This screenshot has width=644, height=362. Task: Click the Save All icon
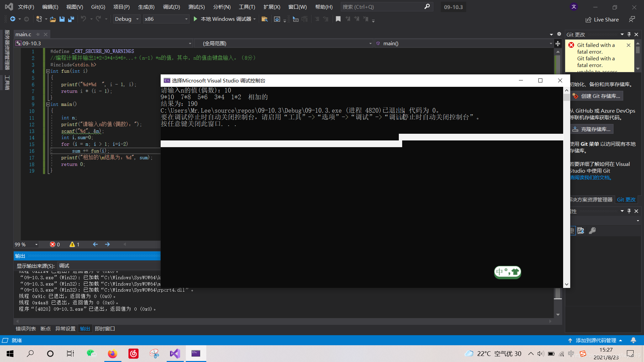71,19
